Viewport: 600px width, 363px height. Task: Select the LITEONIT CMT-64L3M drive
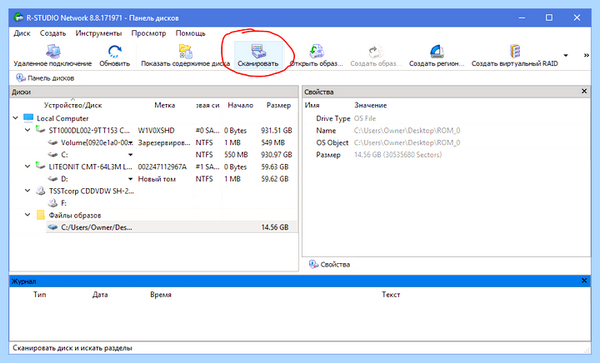(x=90, y=167)
